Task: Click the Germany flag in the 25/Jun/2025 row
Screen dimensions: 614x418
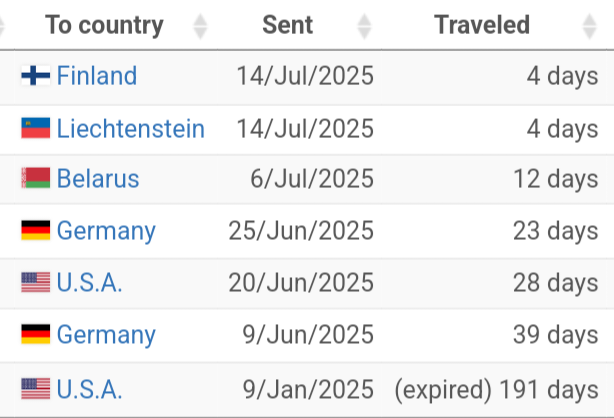Action: 36,230
